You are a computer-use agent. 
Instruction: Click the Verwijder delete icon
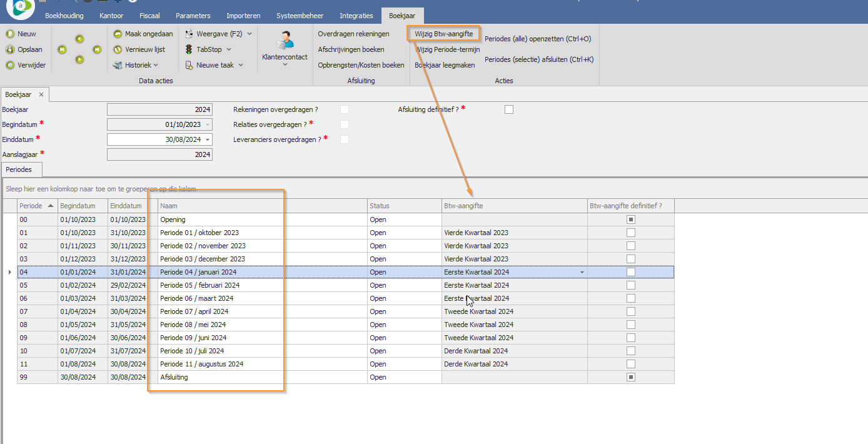pyautogui.click(x=10, y=65)
